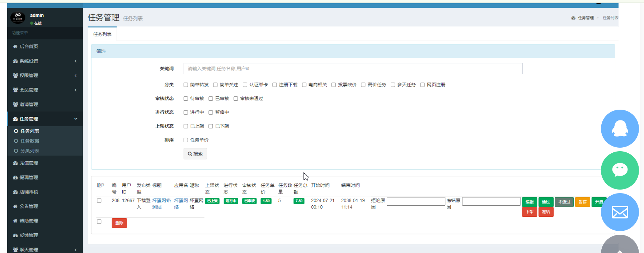Expand the 会员管理 menu chevron

(x=76, y=90)
